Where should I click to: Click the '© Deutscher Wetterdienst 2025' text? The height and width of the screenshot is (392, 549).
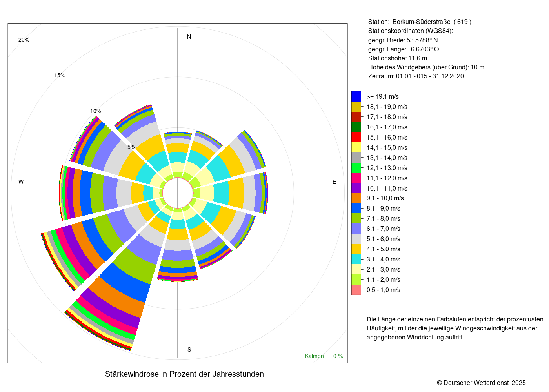[482, 383]
